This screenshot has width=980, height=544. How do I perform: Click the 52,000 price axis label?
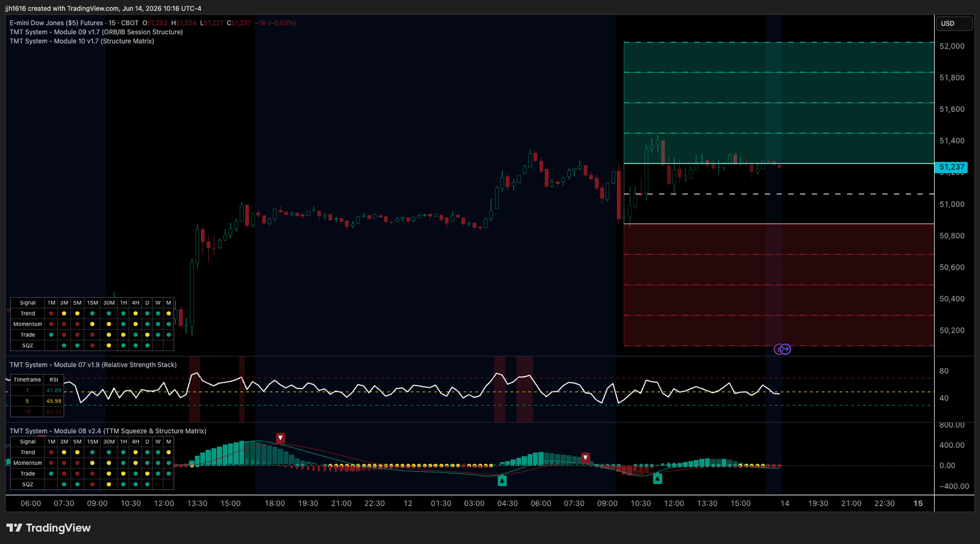tap(952, 46)
